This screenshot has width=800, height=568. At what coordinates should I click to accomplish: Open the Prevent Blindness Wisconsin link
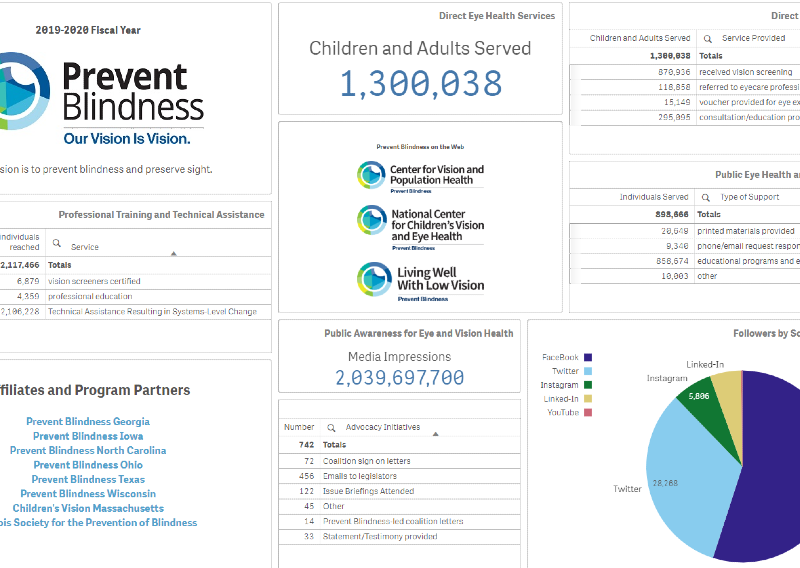[88, 493]
